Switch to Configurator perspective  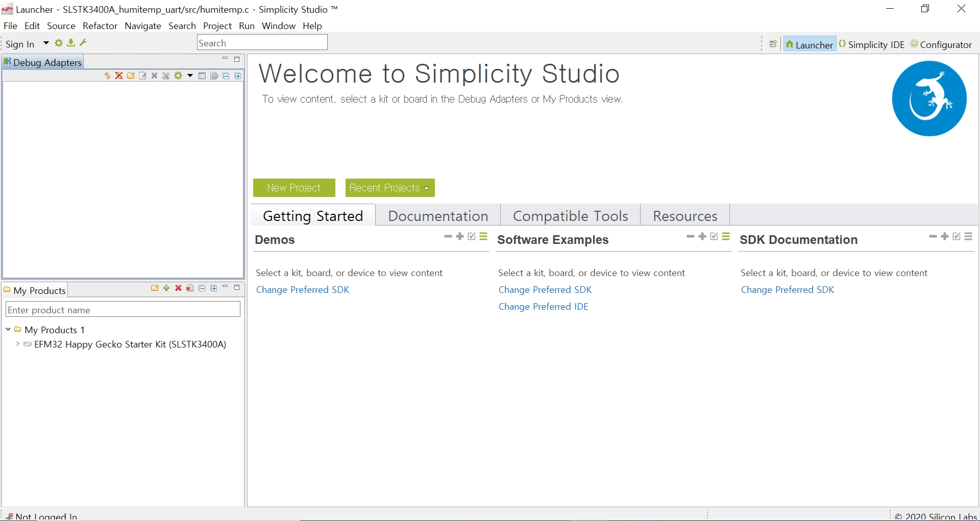pos(942,44)
